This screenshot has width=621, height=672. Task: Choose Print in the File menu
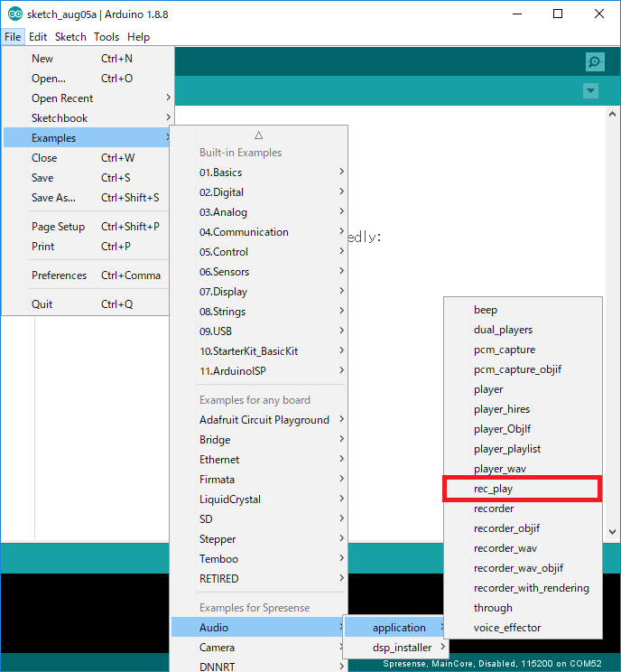coord(87,247)
